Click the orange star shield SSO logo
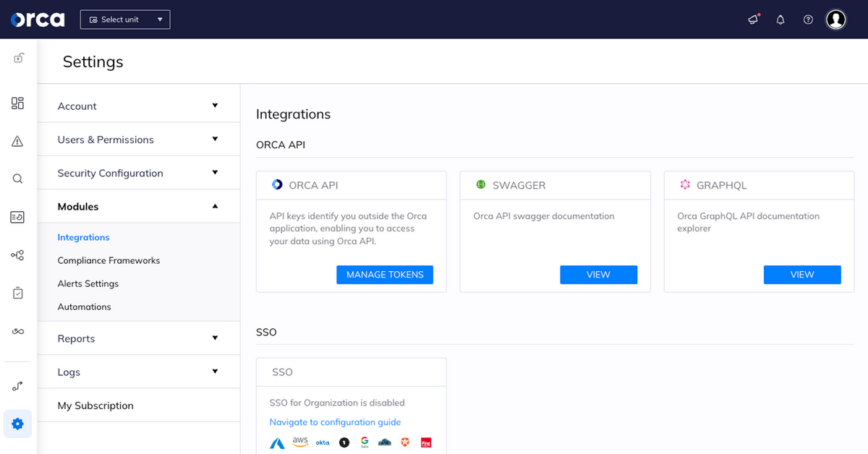The height and width of the screenshot is (454, 868). click(x=405, y=442)
